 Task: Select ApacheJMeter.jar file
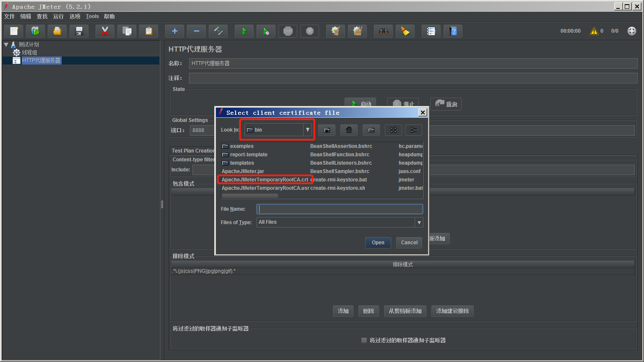243,171
